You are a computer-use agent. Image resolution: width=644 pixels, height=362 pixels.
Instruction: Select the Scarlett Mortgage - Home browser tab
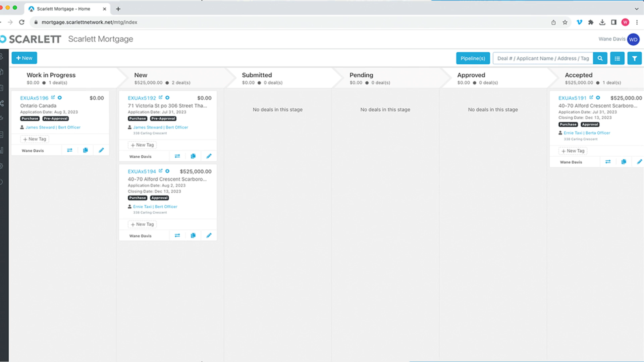[64, 9]
